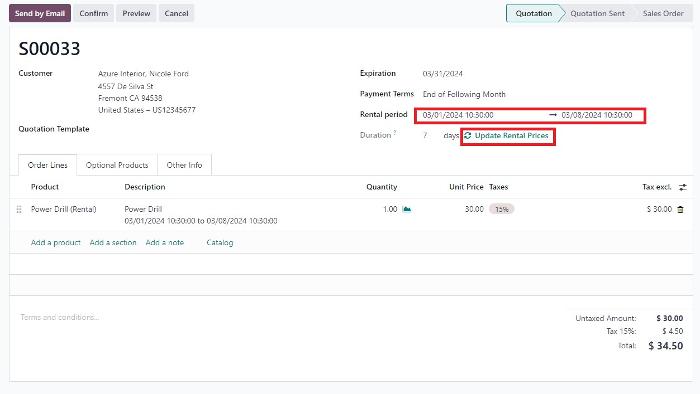Click the 15% tax tag
Screen dimensions: 700x394
click(x=502, y=209)
